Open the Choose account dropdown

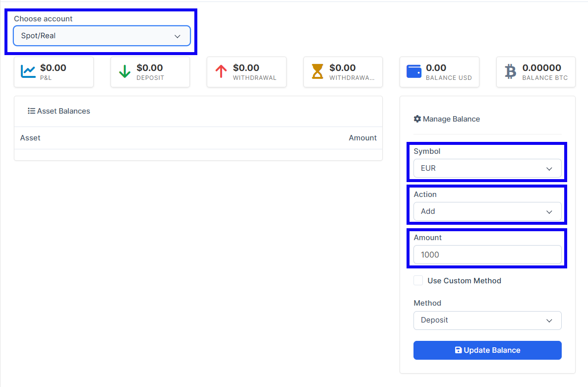click(102, 36)
